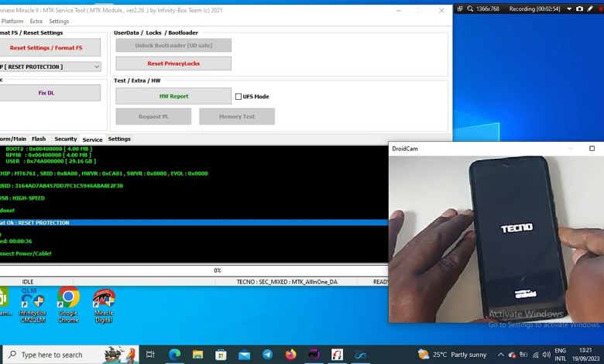Show hidden system tray icons
Screen dimensions: 604x364
[x=500, y=355]
